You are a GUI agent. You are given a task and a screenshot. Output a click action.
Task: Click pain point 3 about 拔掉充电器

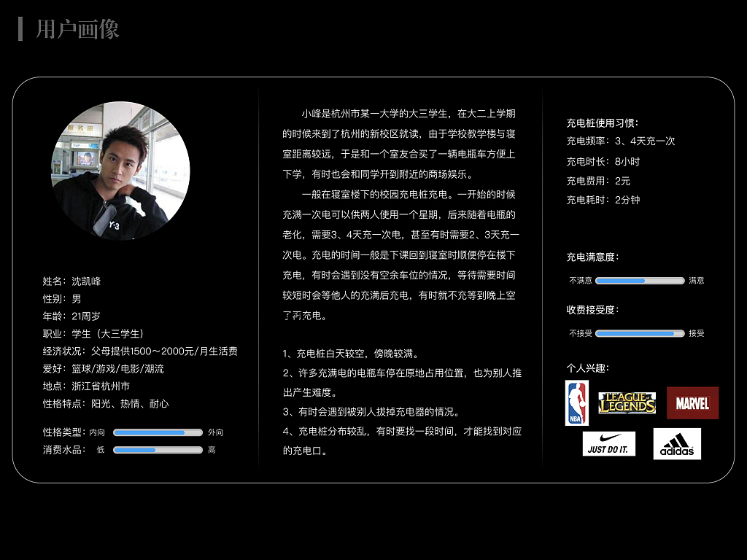click(x=371, y=412)
